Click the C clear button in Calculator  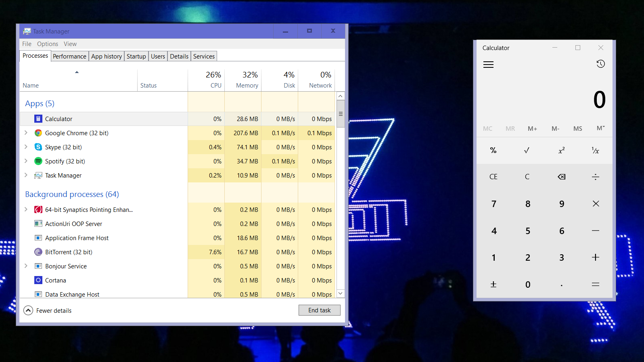527,177
